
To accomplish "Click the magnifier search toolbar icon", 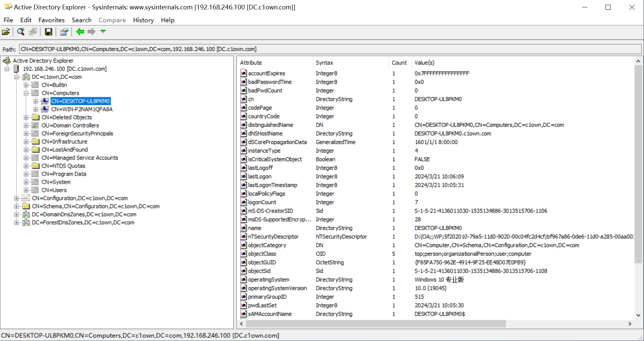I will (21, 32).
